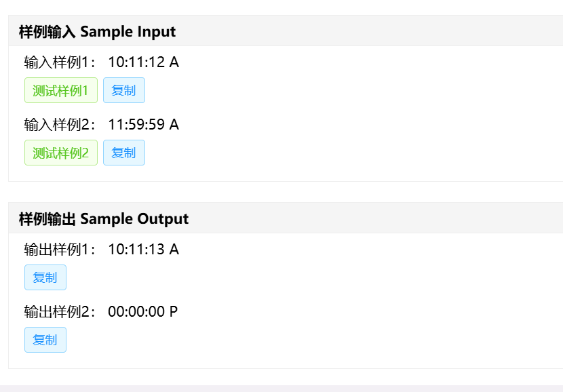Select the text 11:59:59 A
Screen dimensions: 563x392
point(143,125)
